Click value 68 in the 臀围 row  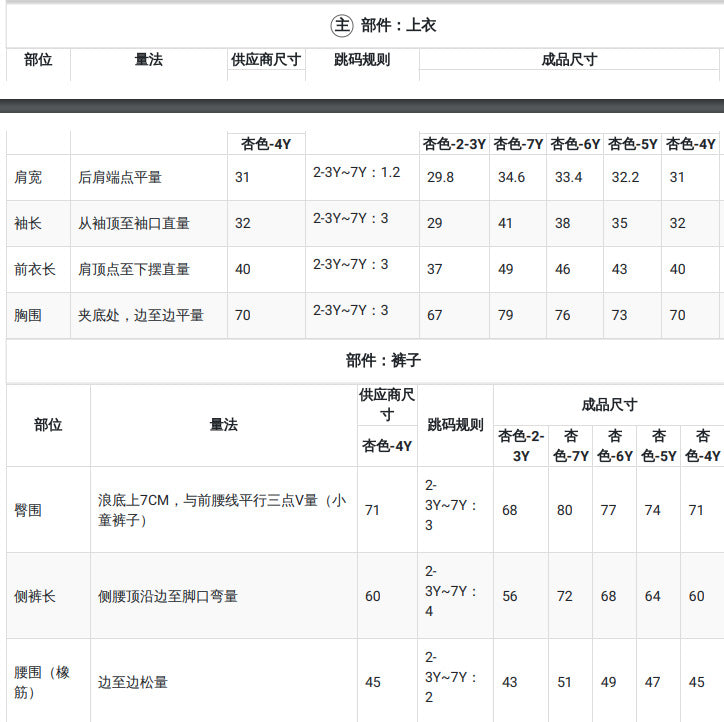tap(510, 510)
